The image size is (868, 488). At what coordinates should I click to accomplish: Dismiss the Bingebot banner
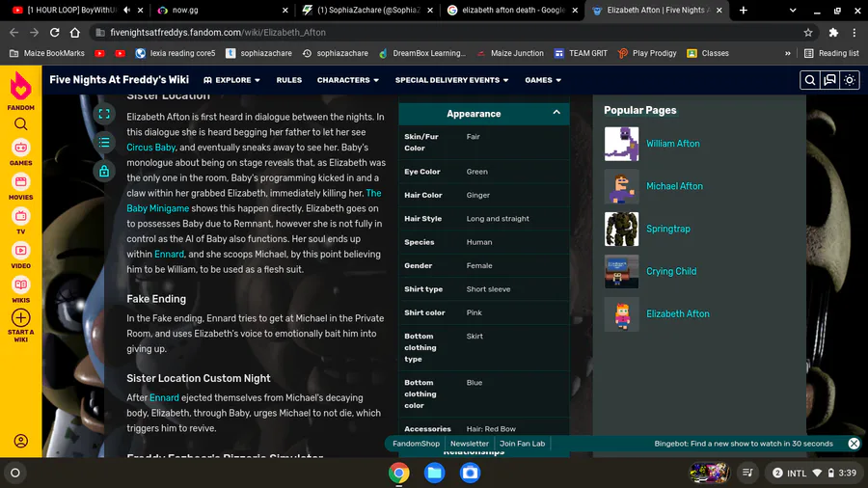pyautogui.click(x=854, y=444)
